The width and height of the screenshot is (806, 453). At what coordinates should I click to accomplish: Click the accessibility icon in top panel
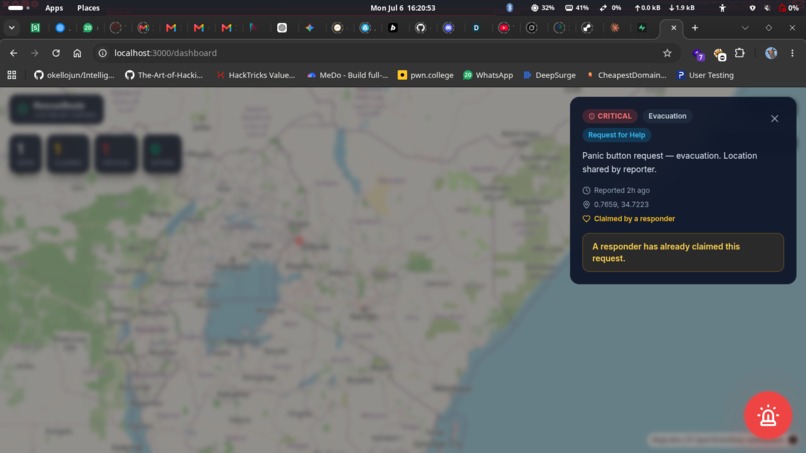[722, 8]
